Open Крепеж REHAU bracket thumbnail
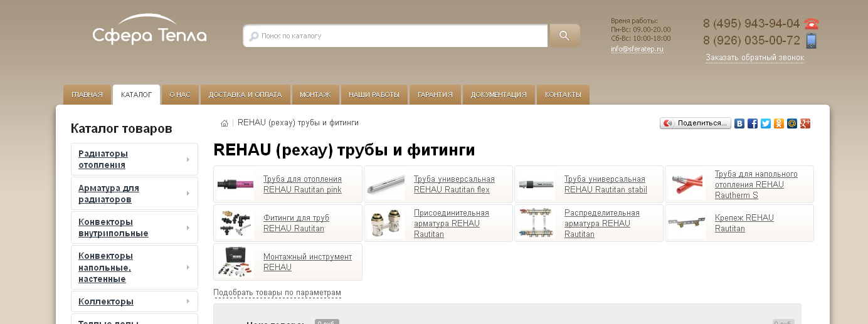Viewport: 868px width, 324px height. 687,223
